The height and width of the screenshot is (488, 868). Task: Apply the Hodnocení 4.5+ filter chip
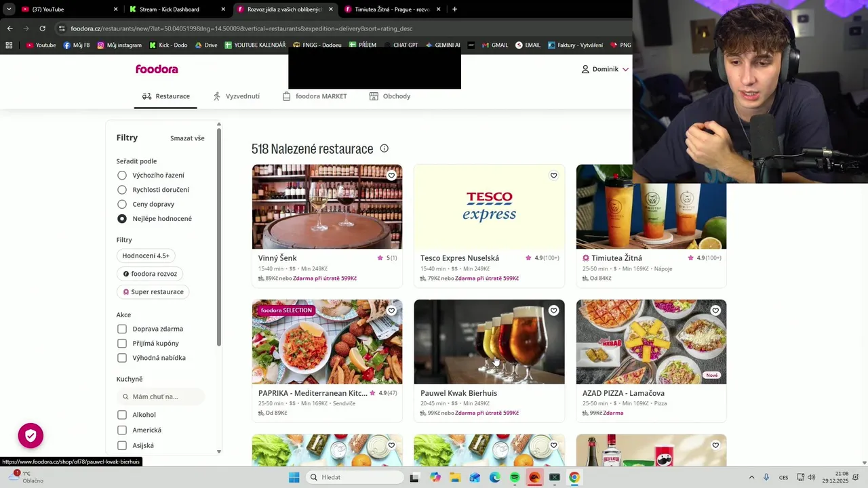click(146, 256)
